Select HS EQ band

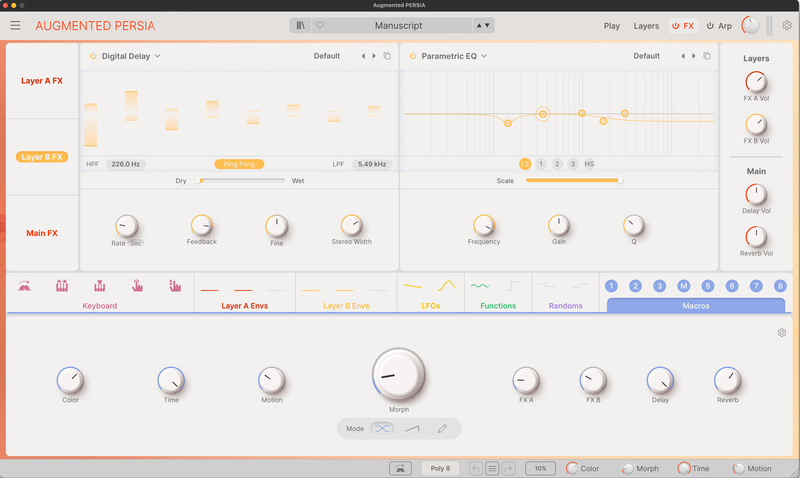[x=589, y=164]
